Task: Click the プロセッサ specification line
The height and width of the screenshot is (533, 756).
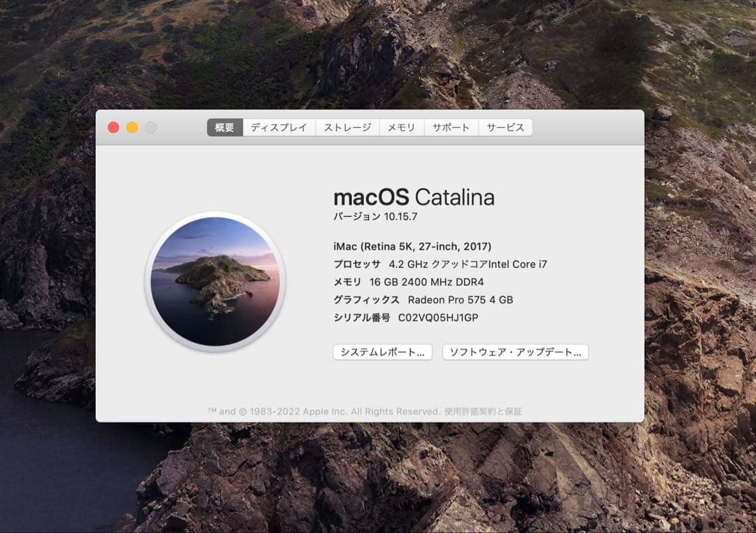Action: (439, 264)
